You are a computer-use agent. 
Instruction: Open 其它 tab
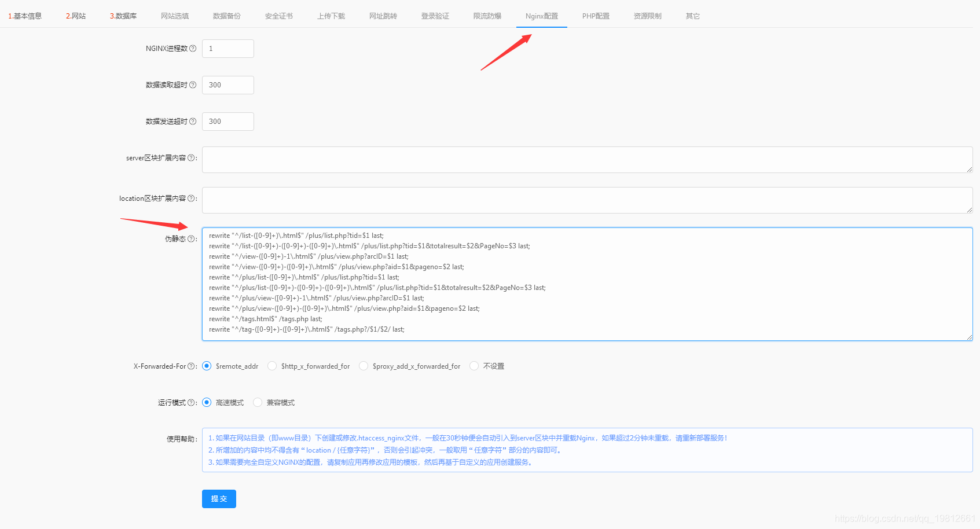[693, 16]
